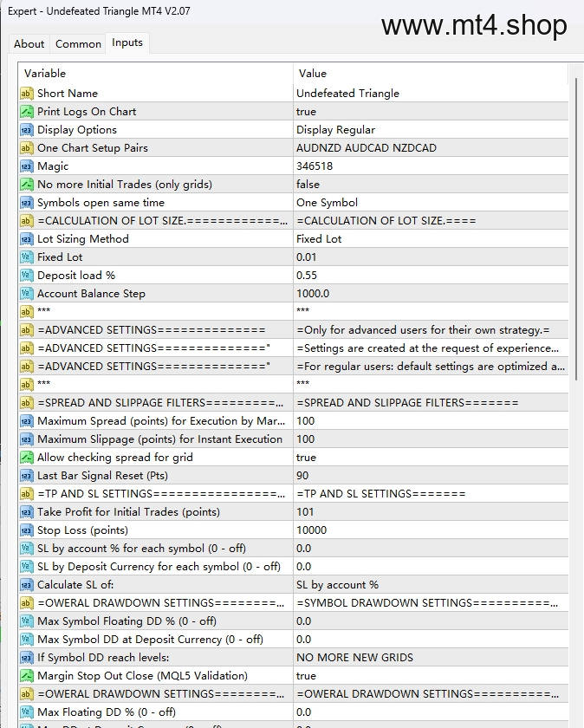
Task: Click the Fixed Lot double-type icon
Action: pyautogui.click(x=27, y=257)
